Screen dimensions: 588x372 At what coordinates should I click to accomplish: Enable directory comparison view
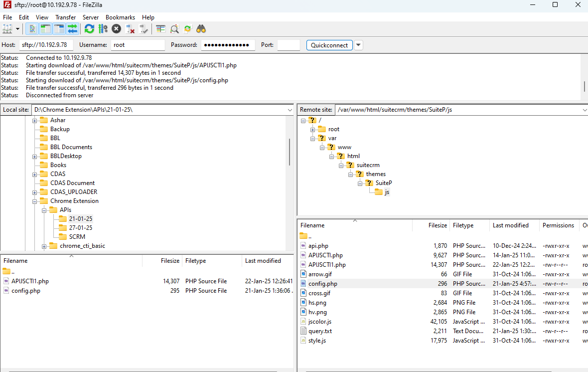click(x=174, y=28)
